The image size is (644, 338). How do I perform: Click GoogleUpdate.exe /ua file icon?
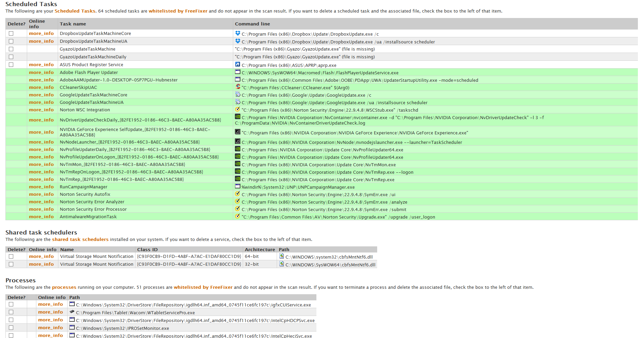click(x=238, y=102)
